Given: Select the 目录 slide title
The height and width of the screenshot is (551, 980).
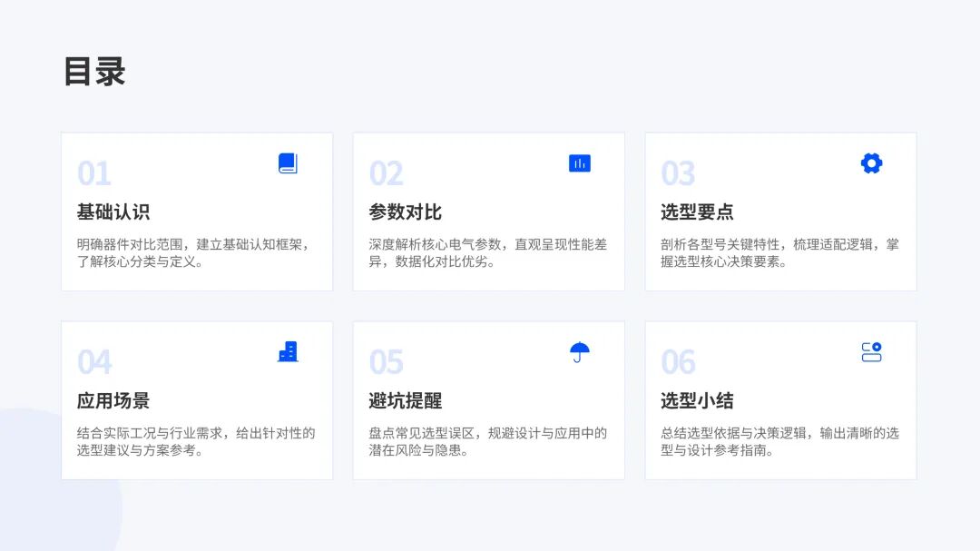Looking at the screenshot, I should [x=94, y=72].
